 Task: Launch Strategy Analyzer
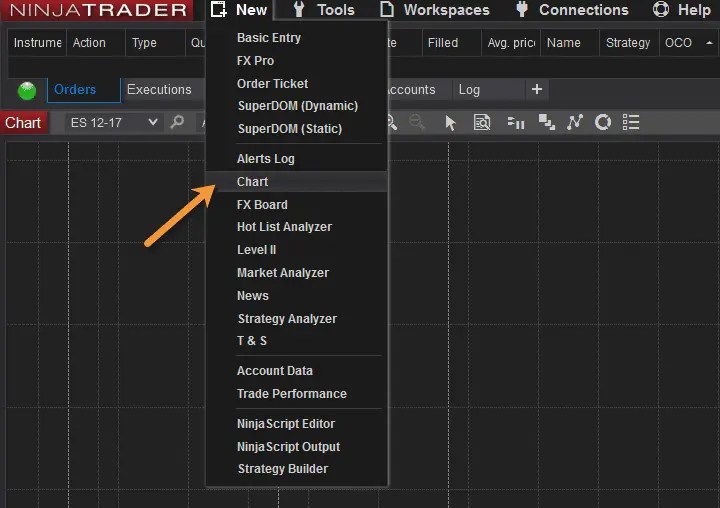(x=296, y=318)
